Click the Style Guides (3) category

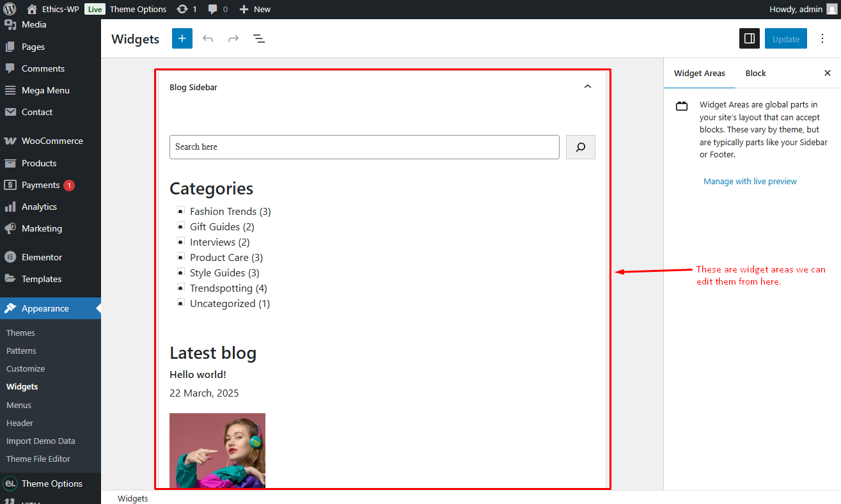tap(224, 272)
